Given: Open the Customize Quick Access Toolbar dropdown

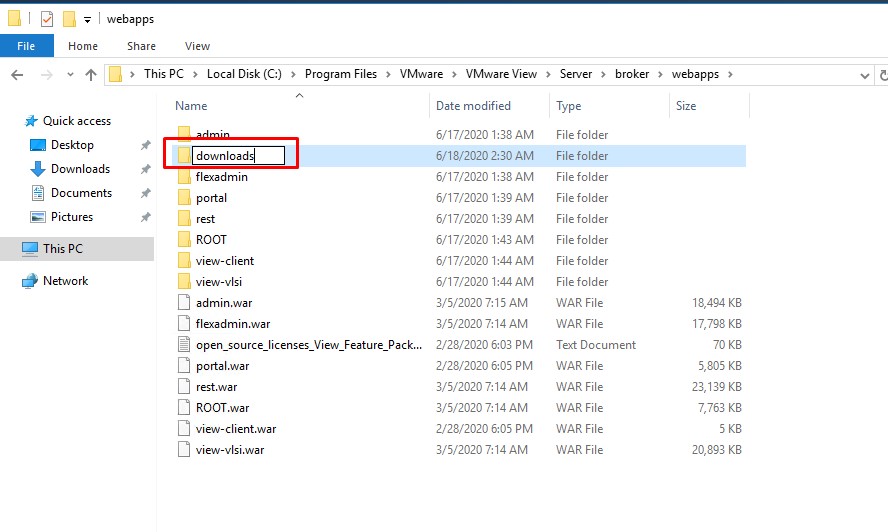Looking at the screenshot, I should [x=88, y=20].
